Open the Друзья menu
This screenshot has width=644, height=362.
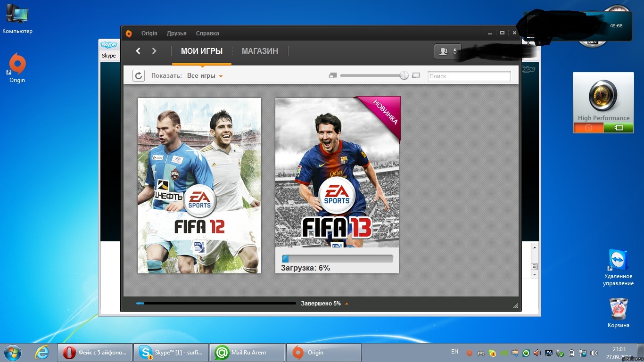(177, 33)
